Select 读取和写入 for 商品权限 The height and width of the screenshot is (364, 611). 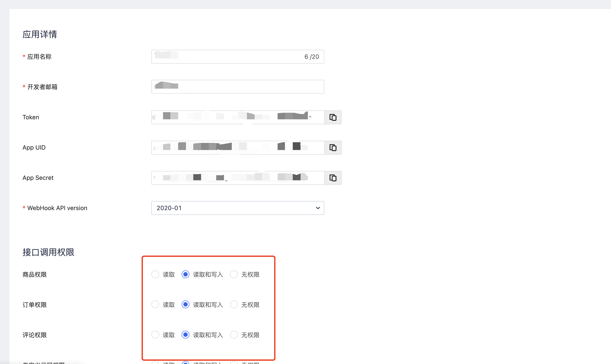186,274
